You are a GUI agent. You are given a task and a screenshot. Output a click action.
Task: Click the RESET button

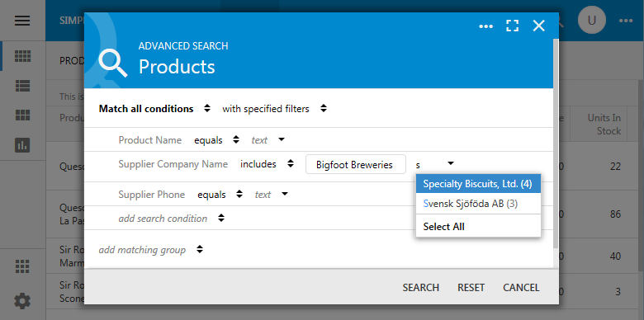click(x=471, y=288)
